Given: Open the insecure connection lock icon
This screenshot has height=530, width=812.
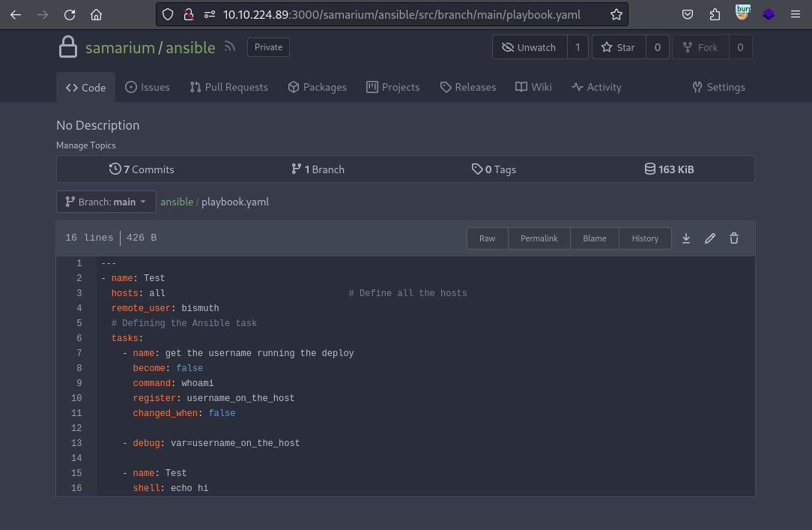Looking at the screenshot, I should [189, 14].
